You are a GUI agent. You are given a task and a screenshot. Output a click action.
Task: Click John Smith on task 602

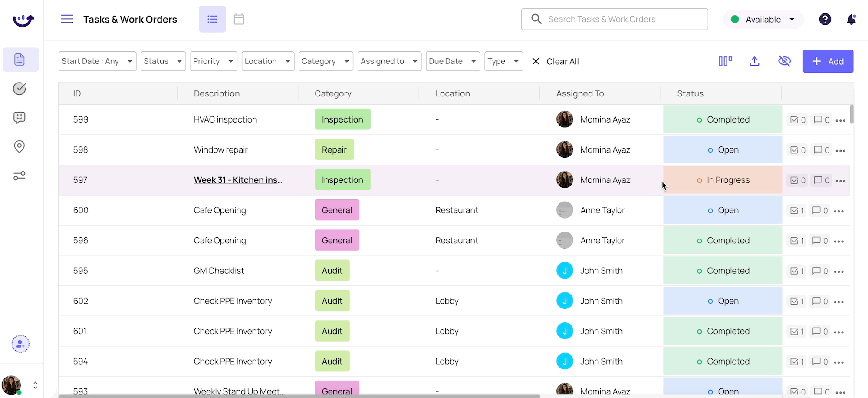pyautogui.click(x=602, y=301)
